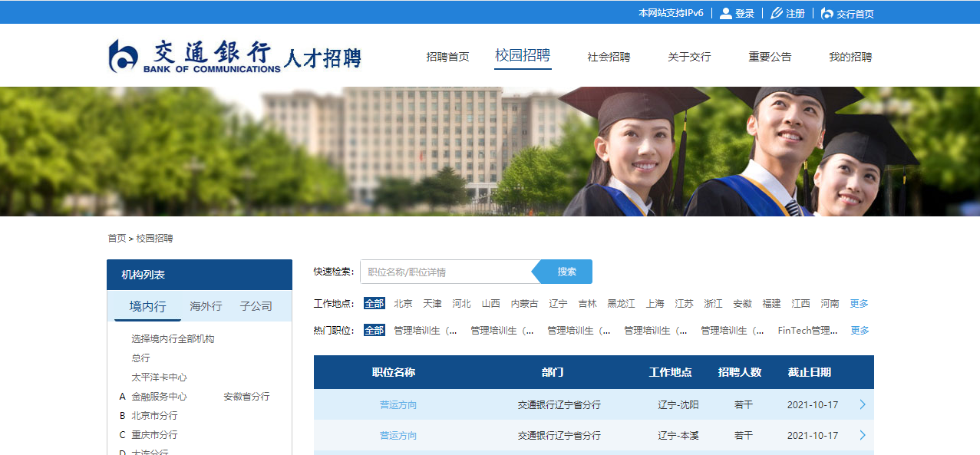Click 校园招聘 in the breadcrumb
Viewport: 980px width, 455px height.
[x=155, y=239]
